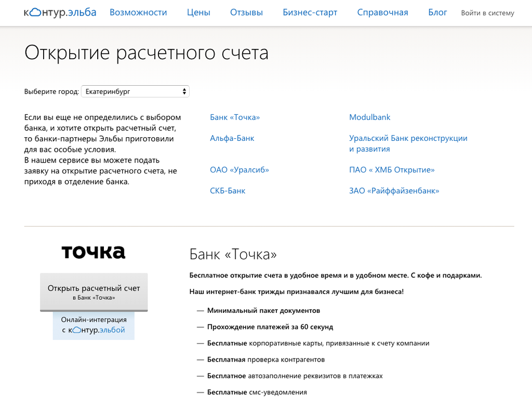Click text Минимальный пакет документов
This screenshot has width=532, height=399.
pyautogui.click(x=263, y=311)
